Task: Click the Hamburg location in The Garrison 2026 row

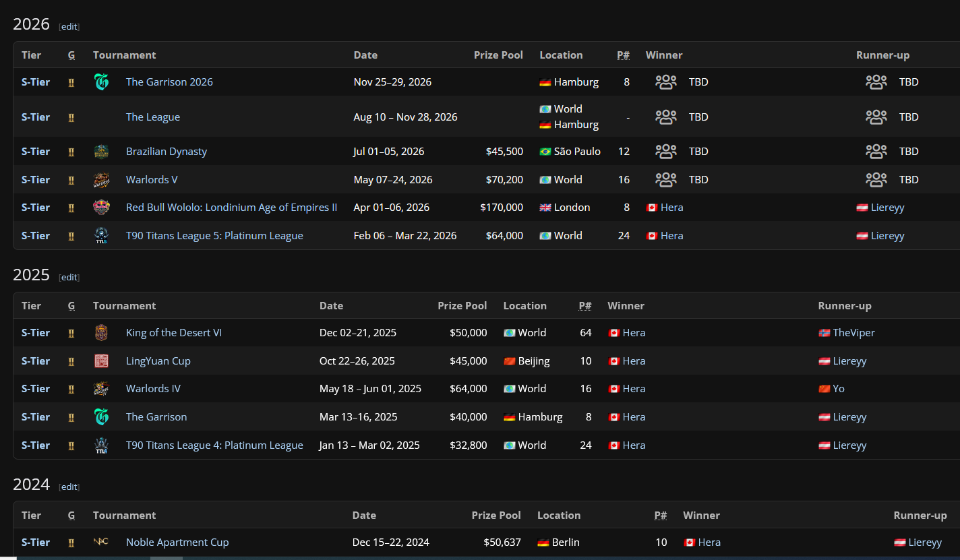Action: 576,82
